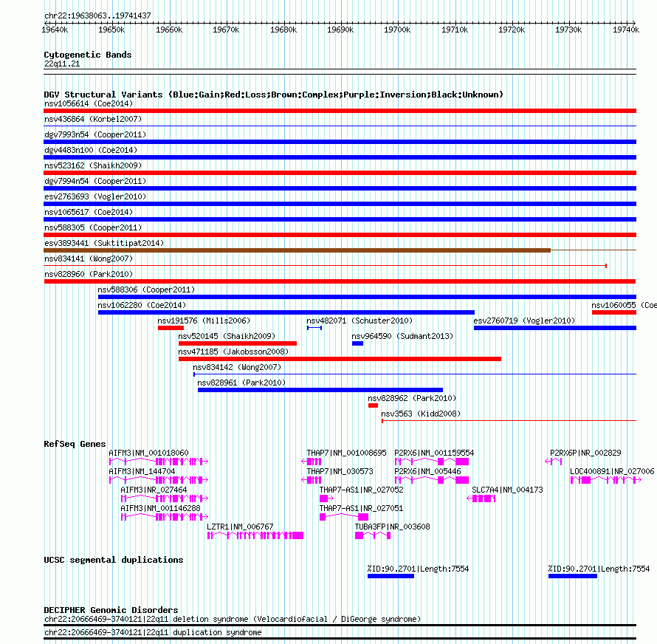The width and height of the screenshot is (657, 644).
Task: Click the nsv1056614 (Coe2014) red loss bar
Action: click(340, 111)
